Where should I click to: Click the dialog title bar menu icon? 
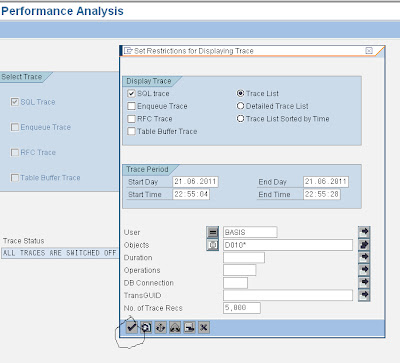pos(128,51)
